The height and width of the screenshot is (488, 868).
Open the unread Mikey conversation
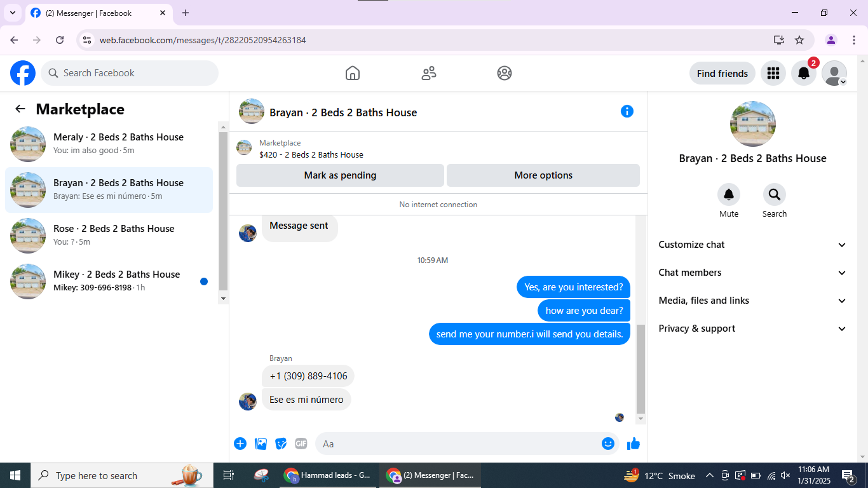pyautogui.click(x=109, y=281)
